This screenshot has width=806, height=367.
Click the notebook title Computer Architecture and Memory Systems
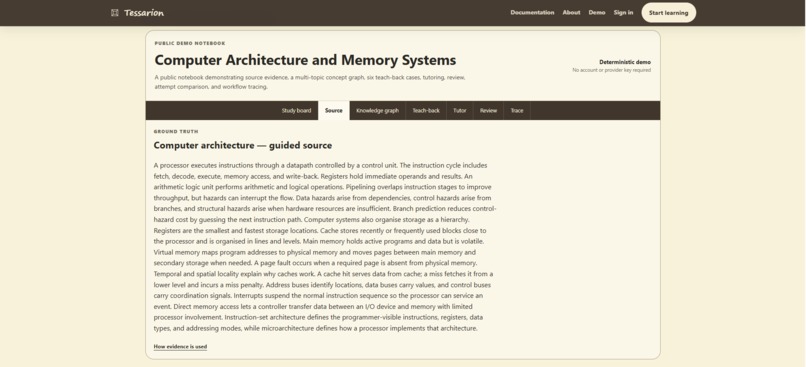point(305,60)
